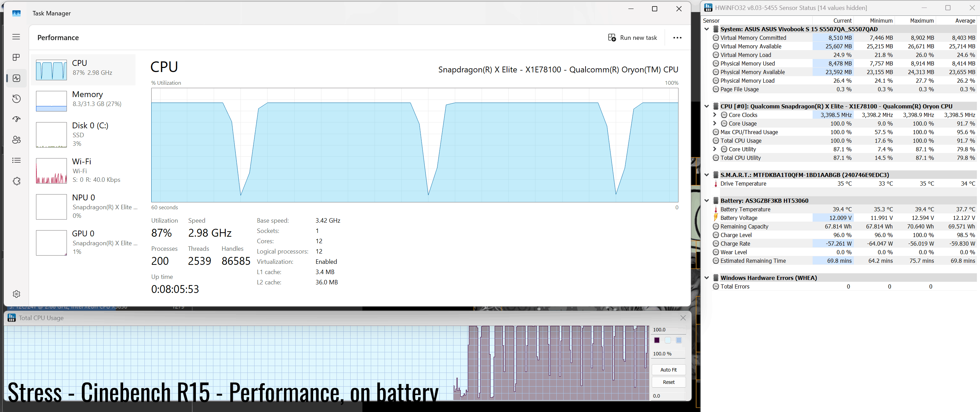Click the Sensor column header in HWiNFO
This screenshot has height=412, width=980.
(x=757, y=21)
